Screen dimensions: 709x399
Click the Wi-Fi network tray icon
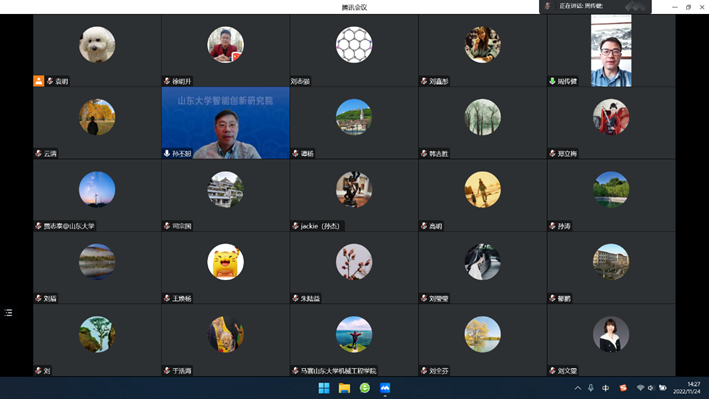pos(640,388)
